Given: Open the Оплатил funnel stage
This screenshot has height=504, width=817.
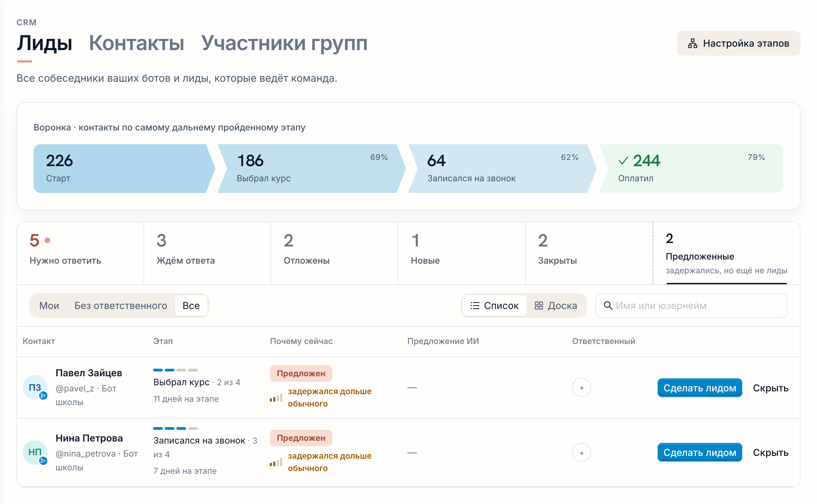Looking at the screenshot, I should point(691,169).
